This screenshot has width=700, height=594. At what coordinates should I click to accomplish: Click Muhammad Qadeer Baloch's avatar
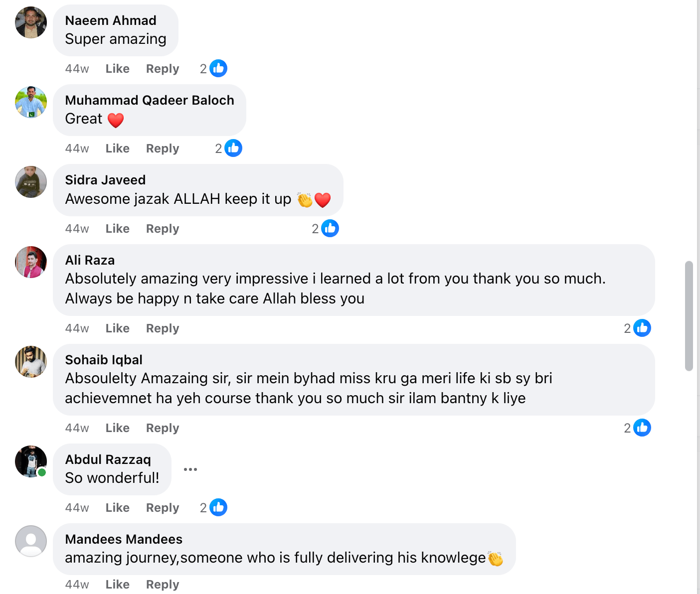(31, 102)
